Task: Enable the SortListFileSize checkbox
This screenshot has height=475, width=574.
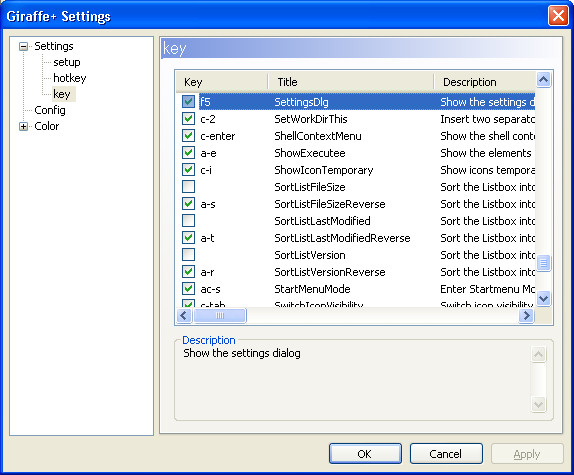Action: [x=189, y=187]
